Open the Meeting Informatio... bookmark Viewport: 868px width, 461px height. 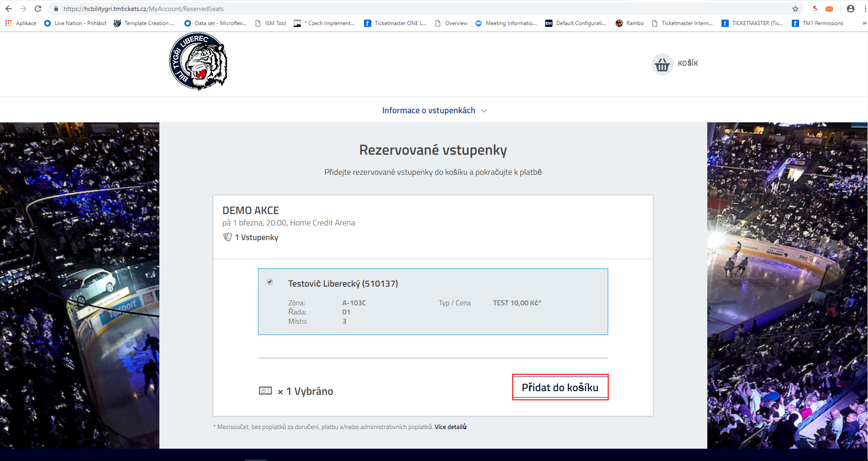tap(506, 23)
